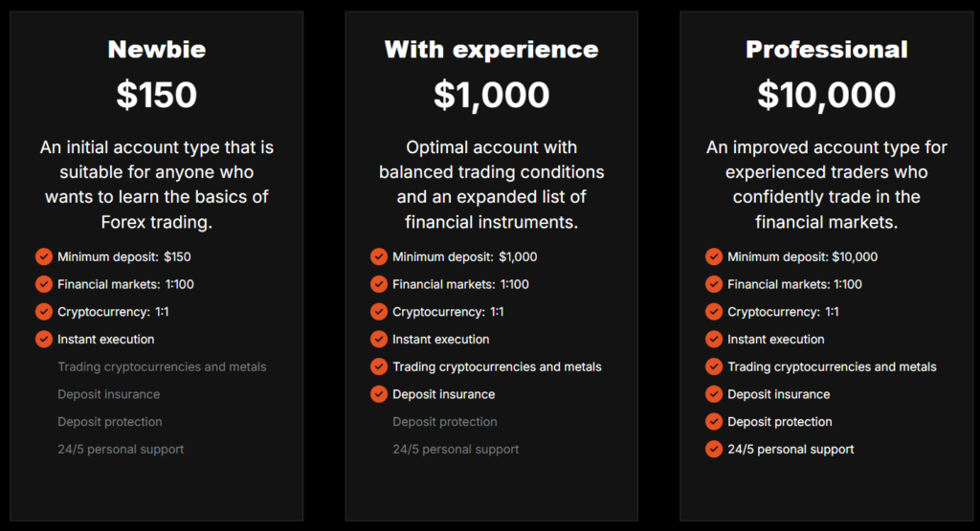This screenshot has height=531, width=980.
Task: Click Professional 24/5 personal support checkmark
Action: tap(714, 449)
